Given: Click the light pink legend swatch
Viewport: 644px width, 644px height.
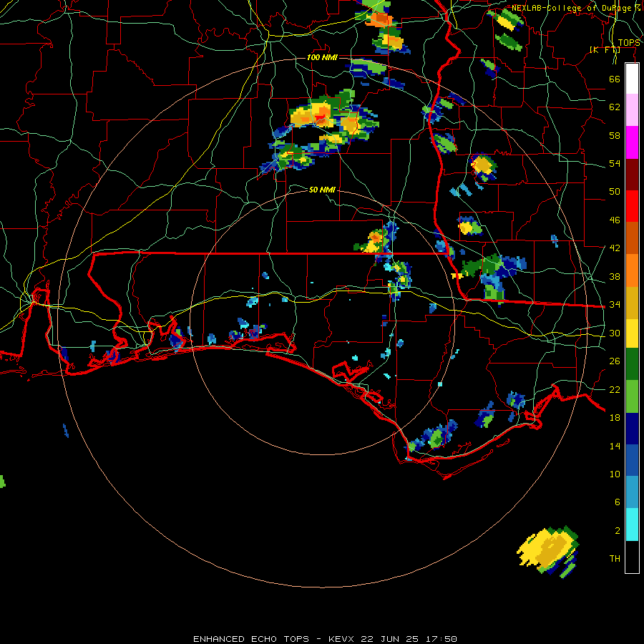Looking at the screenshot, I should (632, 110).
